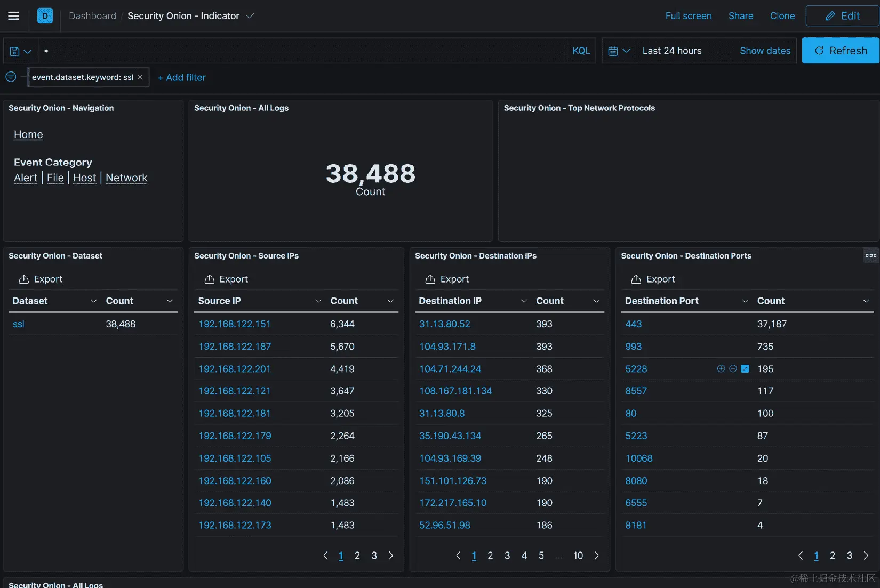The height and width of the screenshot is (588, 880).
Task: Select page 3 of Destination Ports
Action: pyautogui.click(x=850, y=555)
